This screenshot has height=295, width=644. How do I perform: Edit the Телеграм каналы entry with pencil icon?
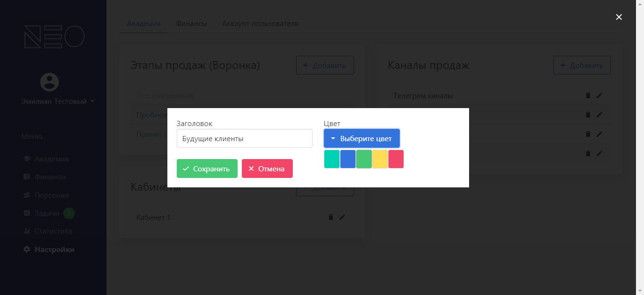pos(599,96)
